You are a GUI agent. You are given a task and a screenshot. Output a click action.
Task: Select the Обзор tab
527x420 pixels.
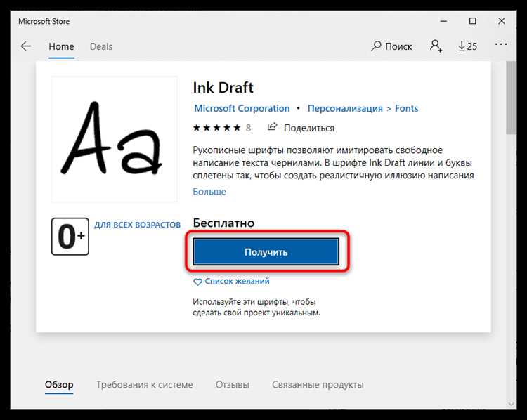59,384
